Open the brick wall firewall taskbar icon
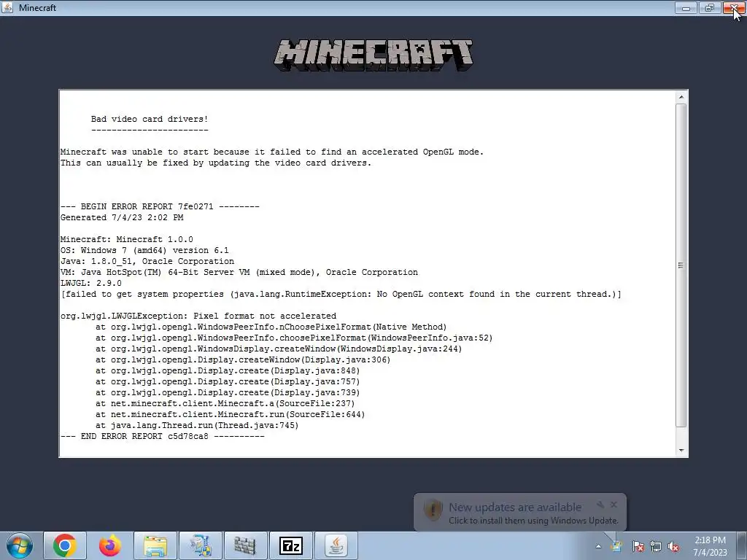Image resolution: width=747 pixels, height=560 pixels. 246,545
